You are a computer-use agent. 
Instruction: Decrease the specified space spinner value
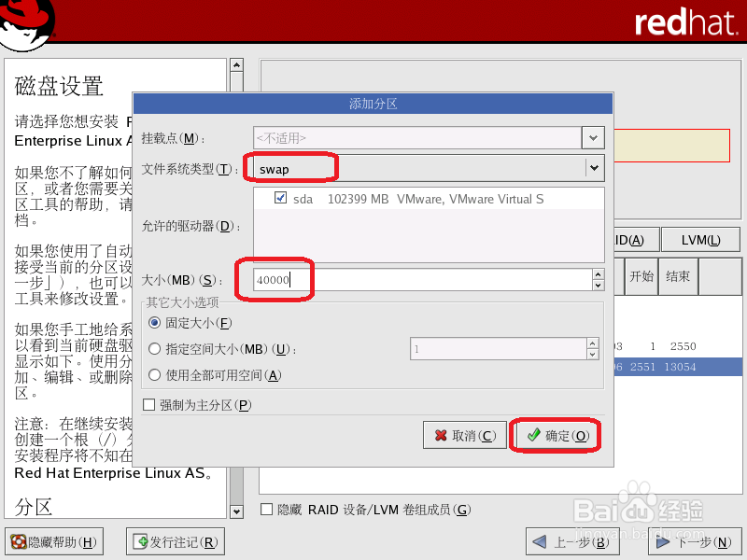[x=592, y=355]
